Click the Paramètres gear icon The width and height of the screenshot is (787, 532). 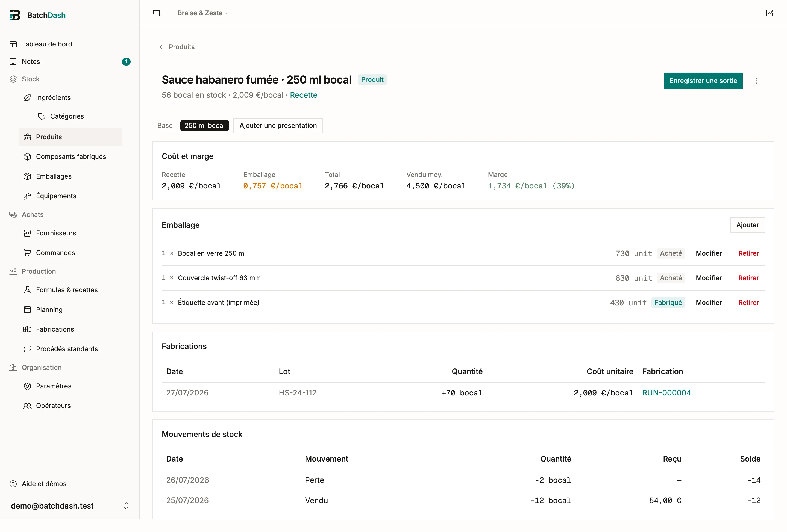(x=27, y=386)
